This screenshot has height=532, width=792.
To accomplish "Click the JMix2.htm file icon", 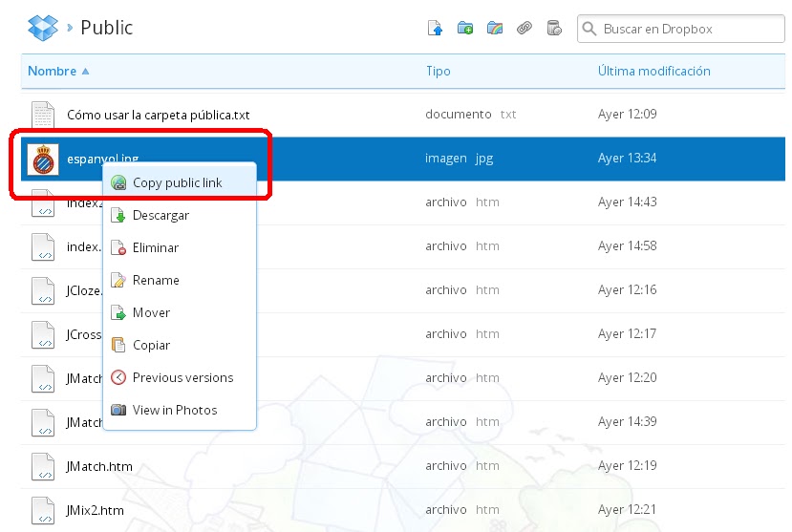I will point(43,510).
